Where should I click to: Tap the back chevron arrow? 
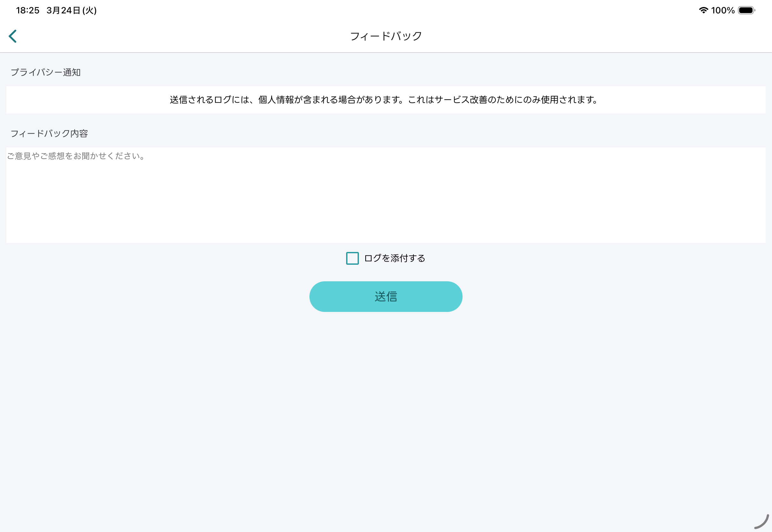(x=13, y=36)
